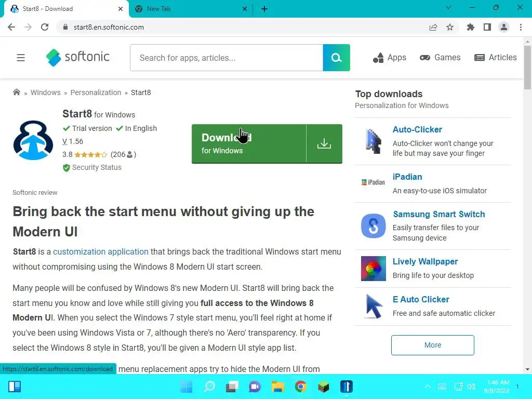532x399 pixels.
Task: Go to Windows breadcrumb link
Action: pyautogui.click(x=46, y=92)
